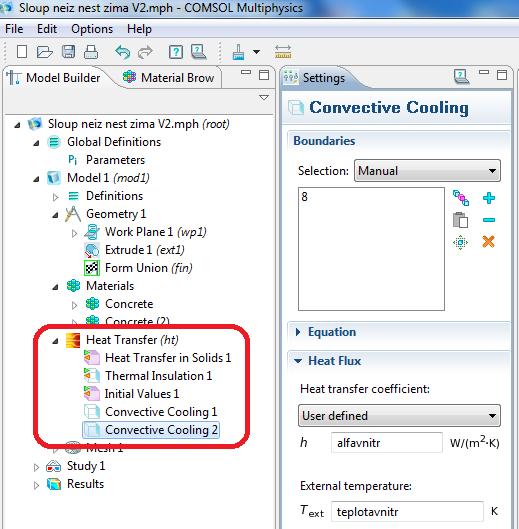Select Geometry 1 in the tree

pos(116,214)
